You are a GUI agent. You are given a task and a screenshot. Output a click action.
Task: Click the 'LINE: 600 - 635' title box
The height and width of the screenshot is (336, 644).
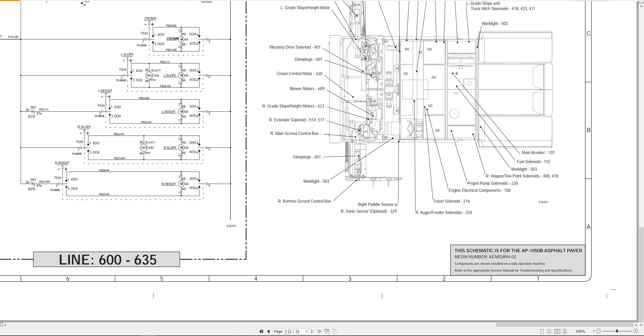(107, 259)
